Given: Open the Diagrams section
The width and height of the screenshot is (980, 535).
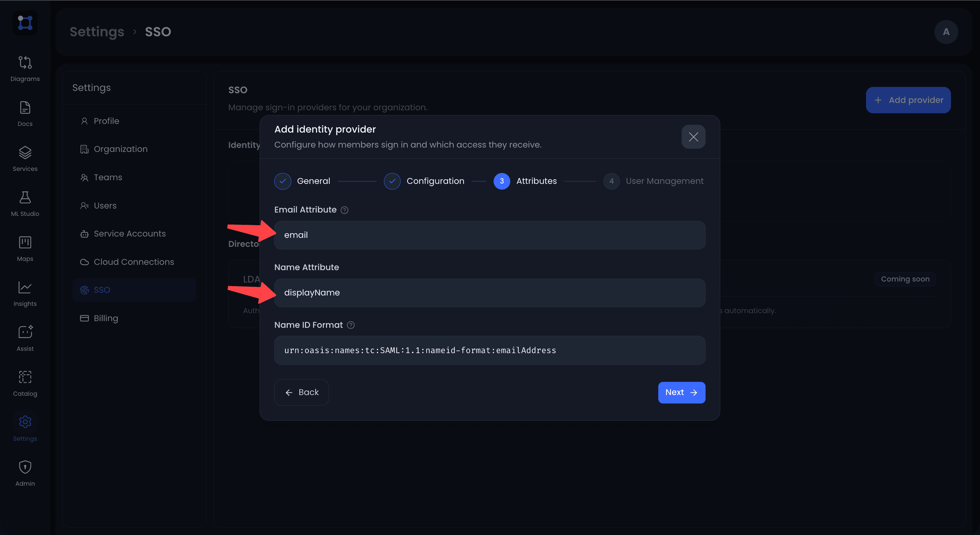Looking at the screenshot, I should pos(25,69).
